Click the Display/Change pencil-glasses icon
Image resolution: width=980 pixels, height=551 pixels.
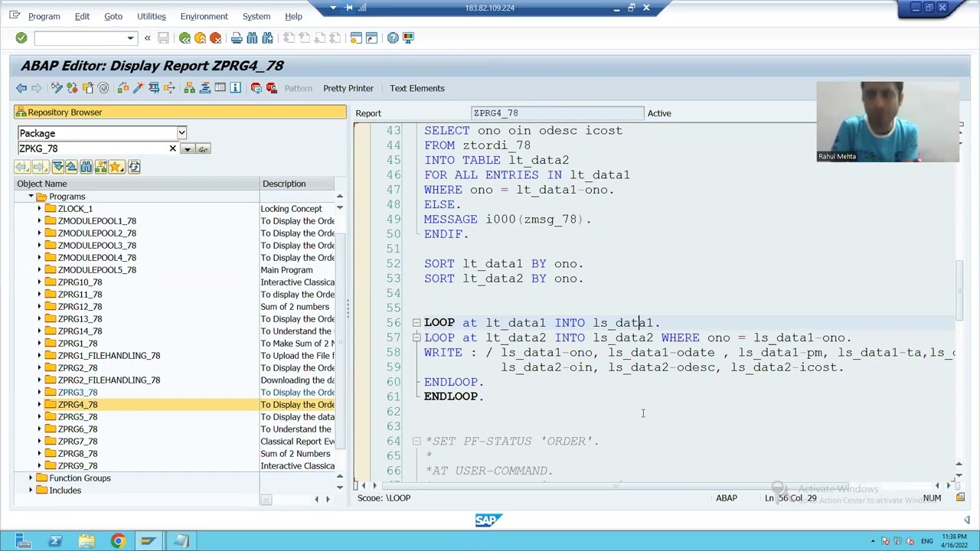57,88
